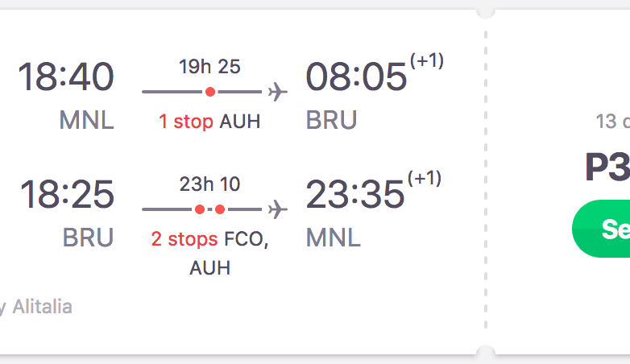Click the 19h 25 flight duration
The image size is (630, 364).
click(209, 67)
